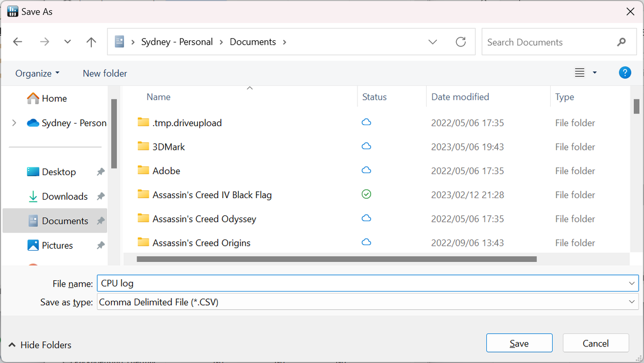644x363 pixels.
Task: Select Downloads in the navigation pane
Action: [x=64, y=197]
